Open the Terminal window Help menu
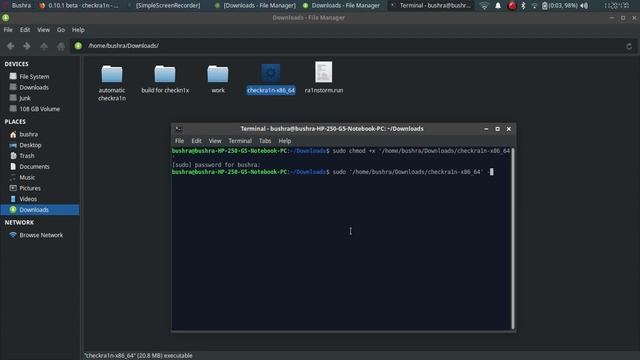 tap(284, 141)
